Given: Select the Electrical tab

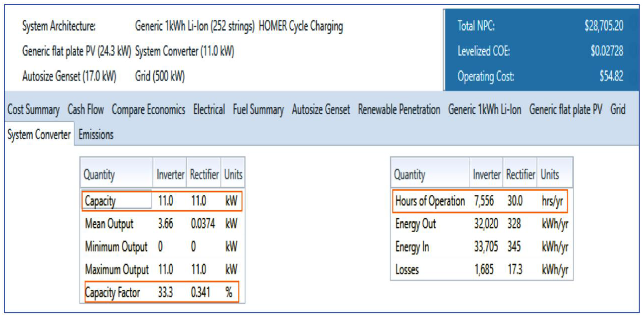Looking at the screenshot, I should pos(209,110).
